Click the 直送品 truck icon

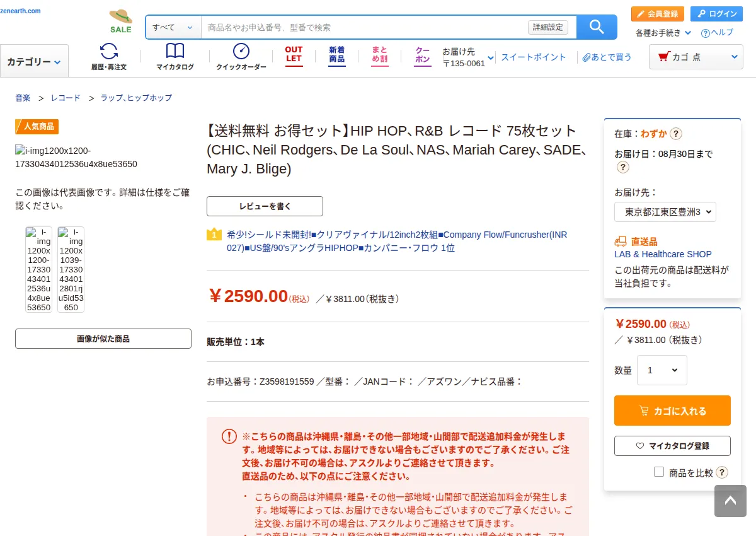tap(621, 242)
